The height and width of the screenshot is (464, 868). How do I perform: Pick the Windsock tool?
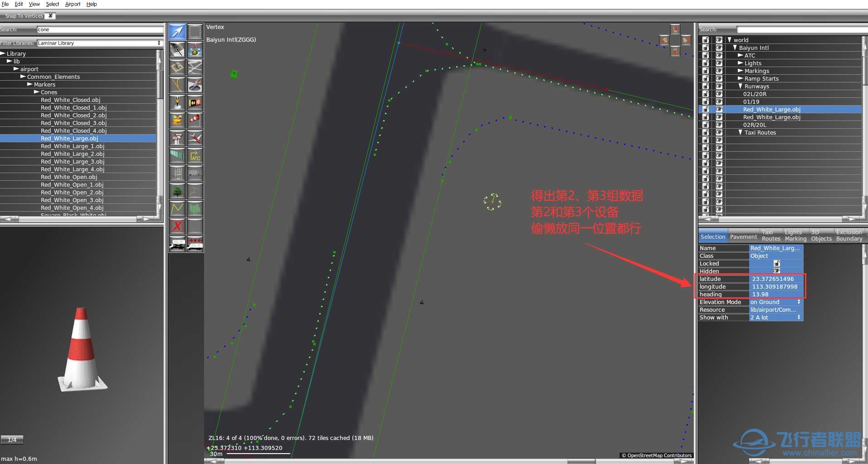point(195,120)
